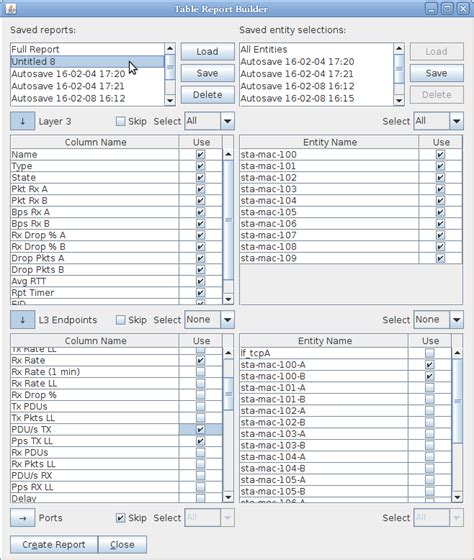Select Autosave 16-02-08 16:15 entity selection

316,98
